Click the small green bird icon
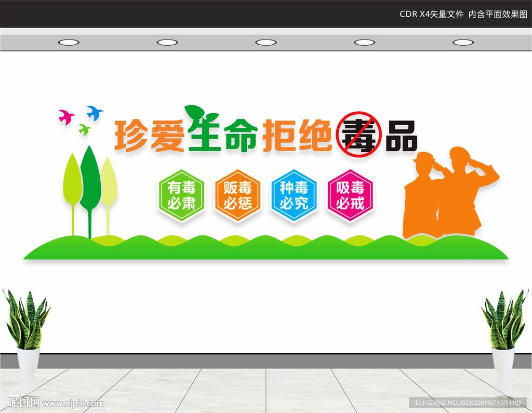 pyautogui.click(x=85, y=130)
